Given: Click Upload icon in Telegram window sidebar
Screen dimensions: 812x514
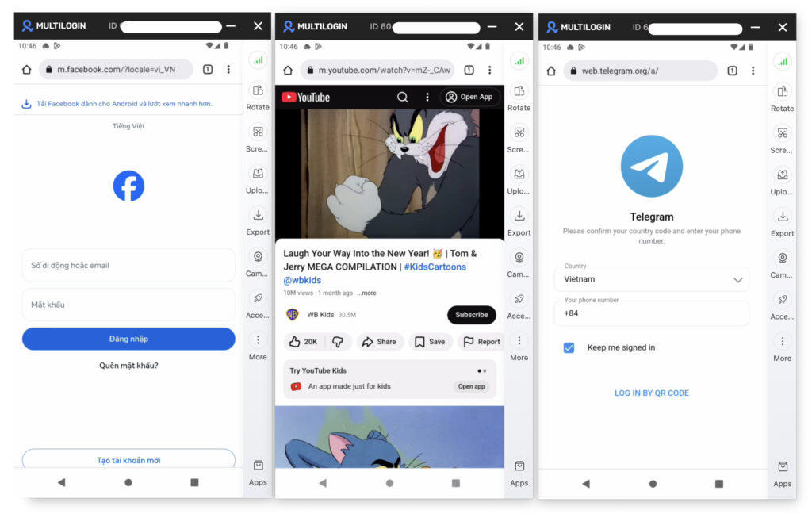Looking at the screenshot, I should (782, 175).
